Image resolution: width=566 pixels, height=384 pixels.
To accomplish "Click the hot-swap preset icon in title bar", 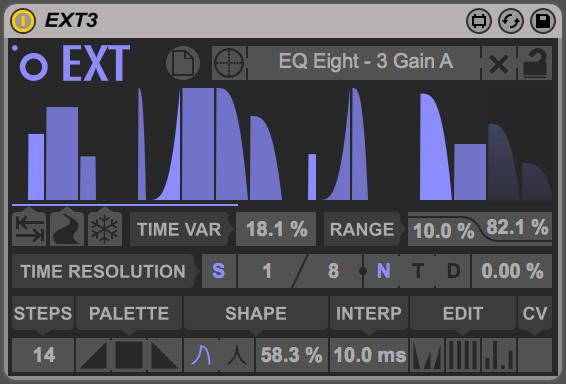I will [x=511, y=21].
